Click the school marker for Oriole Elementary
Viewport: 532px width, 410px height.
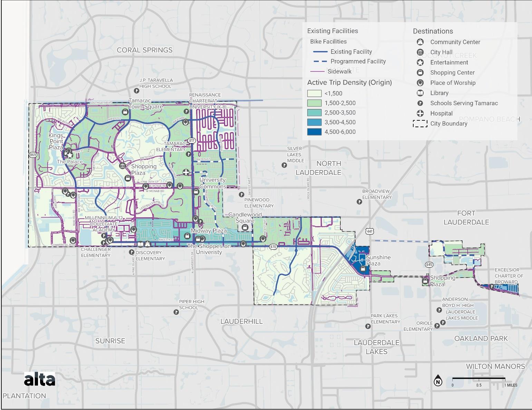pos(437,326)
